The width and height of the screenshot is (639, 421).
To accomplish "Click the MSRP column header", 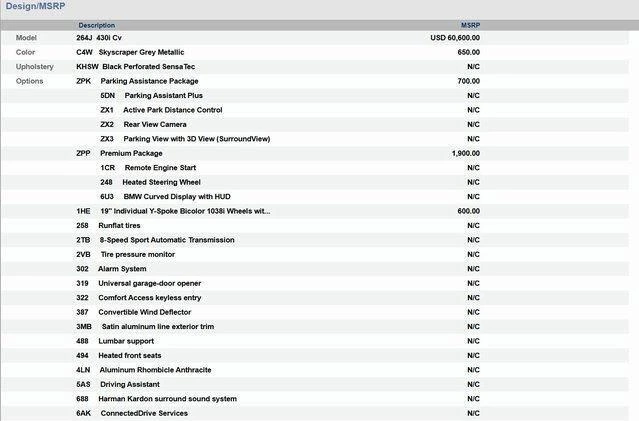I will tap(469, 24).
